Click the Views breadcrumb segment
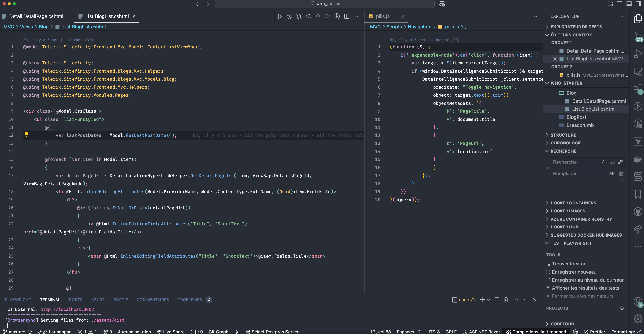Screen dimensions: 644x334 [26, 27]
